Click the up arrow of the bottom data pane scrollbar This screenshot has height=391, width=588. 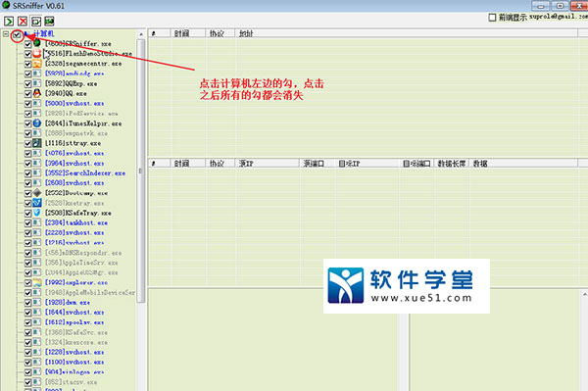(584, 295)
